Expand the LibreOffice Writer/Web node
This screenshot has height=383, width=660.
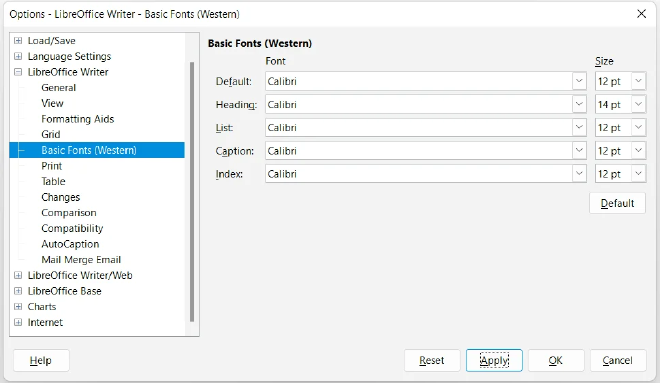[x=18, y=275]
